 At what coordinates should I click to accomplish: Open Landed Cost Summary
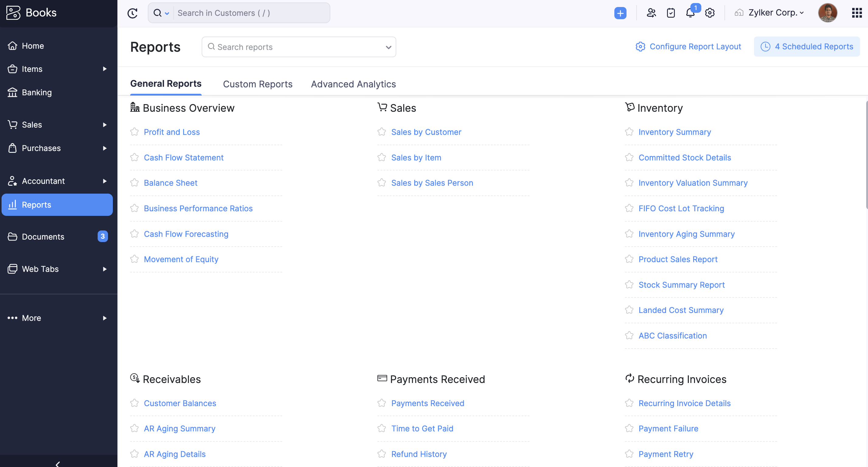681,311
